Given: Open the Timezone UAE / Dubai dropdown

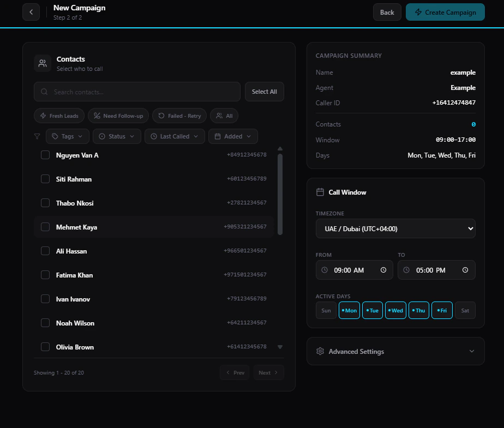Looking at the screenshot, I should tap(395, 228).
